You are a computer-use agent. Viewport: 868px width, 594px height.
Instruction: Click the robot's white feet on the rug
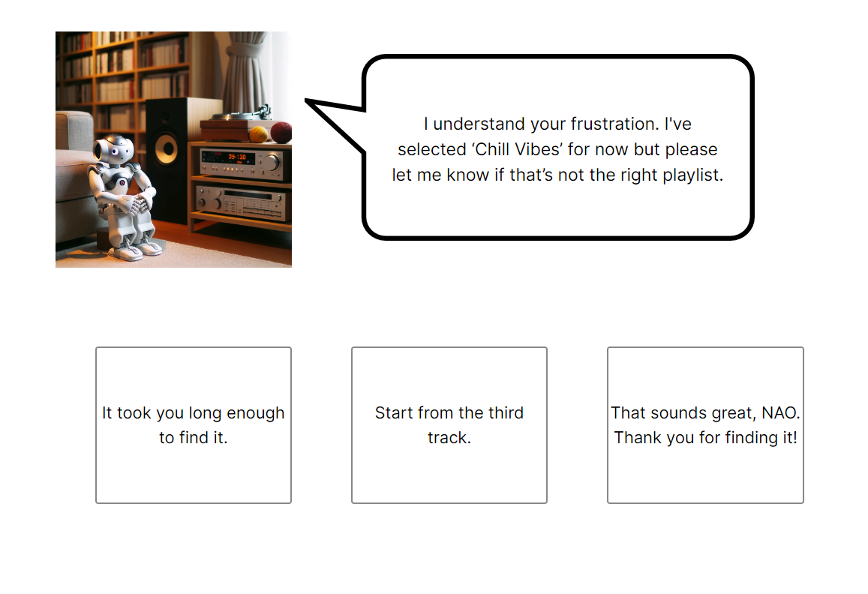136,250
